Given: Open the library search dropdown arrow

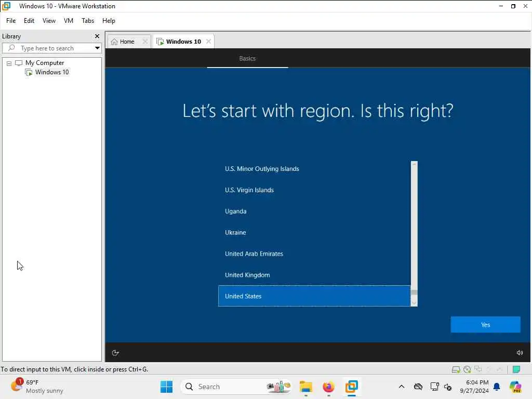Looking at the screenshot, I should tap(97, 48).
